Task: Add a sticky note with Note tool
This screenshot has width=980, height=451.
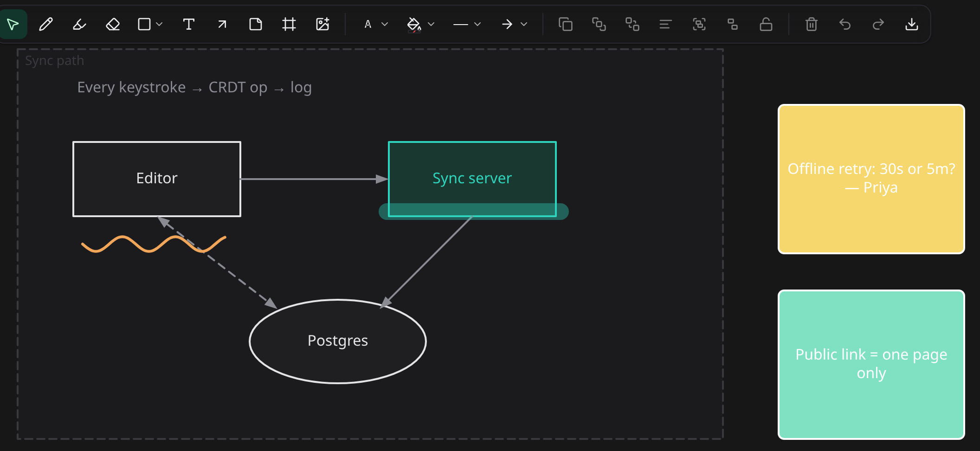Action: click(x=255, y=24)
